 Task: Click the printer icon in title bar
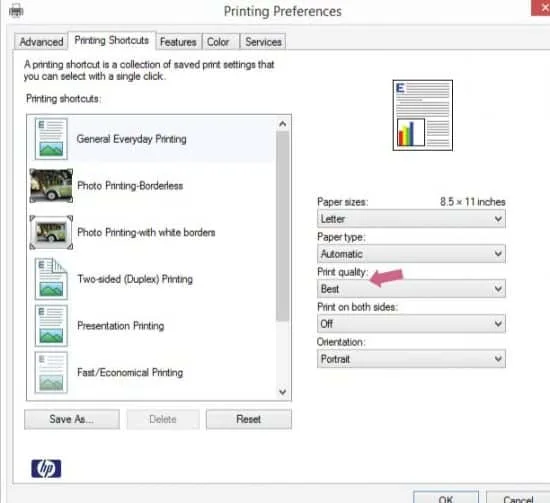(16, 12)
